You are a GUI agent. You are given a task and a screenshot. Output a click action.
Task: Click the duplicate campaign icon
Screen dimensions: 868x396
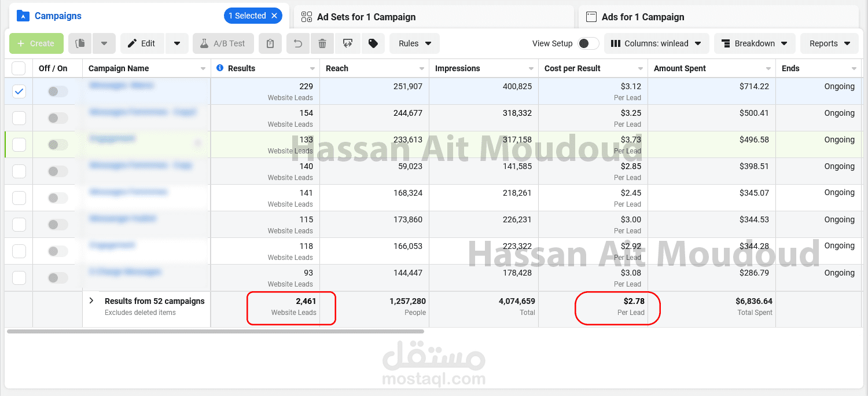pos(80,43)
